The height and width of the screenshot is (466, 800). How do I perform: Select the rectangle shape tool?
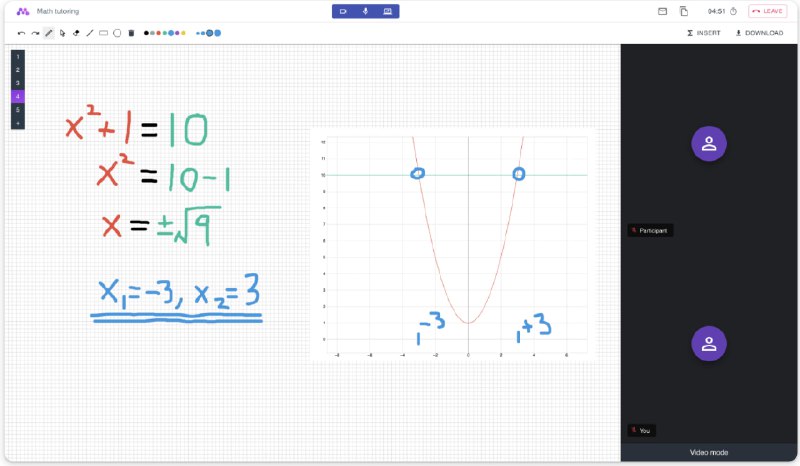[x=104, y=33]
